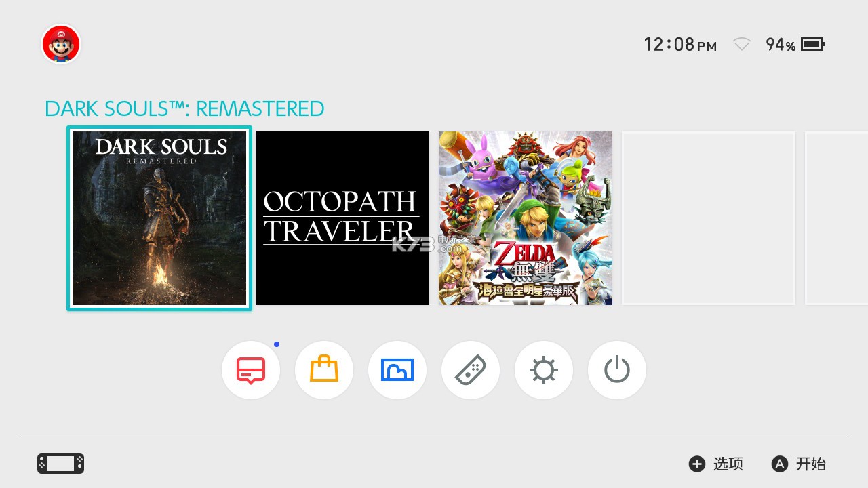This screenshot has width=868, height=488.
Task: Open the Nintendo eShop bag icon
Action: tap(324, 370)
